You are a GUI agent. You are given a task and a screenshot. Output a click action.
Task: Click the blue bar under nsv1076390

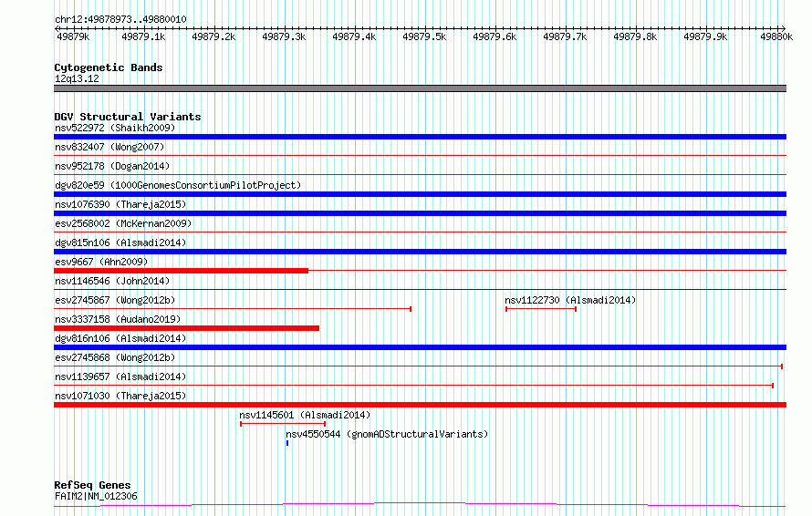tap(420, 213)
